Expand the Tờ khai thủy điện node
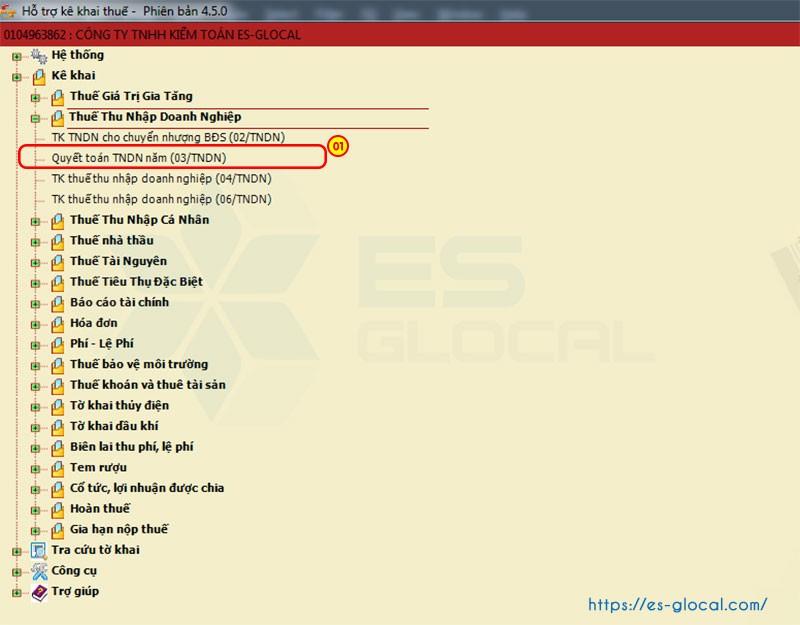 pyautogui.click(x=35, y=407)
